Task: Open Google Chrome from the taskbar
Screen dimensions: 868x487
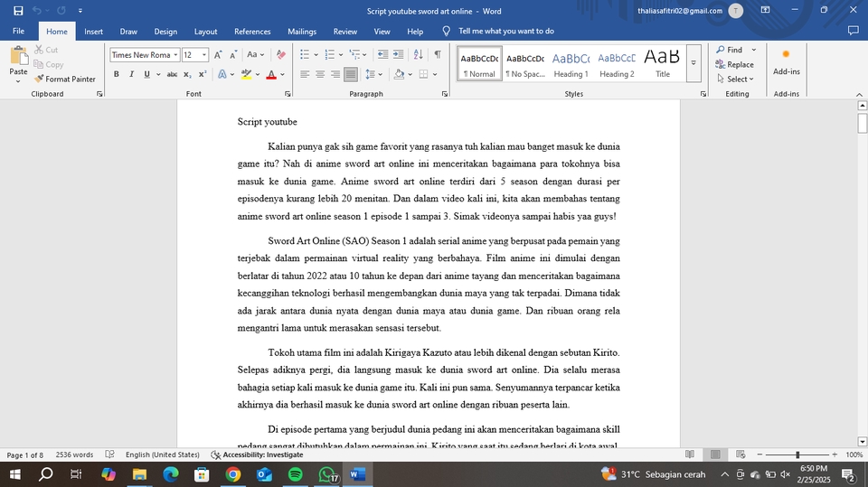Action: (233, 474)
